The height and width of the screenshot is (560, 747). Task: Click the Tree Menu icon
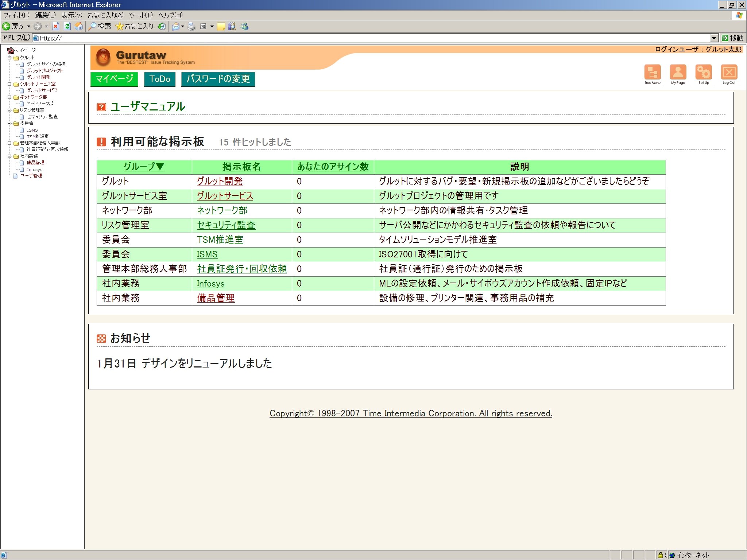652,72
